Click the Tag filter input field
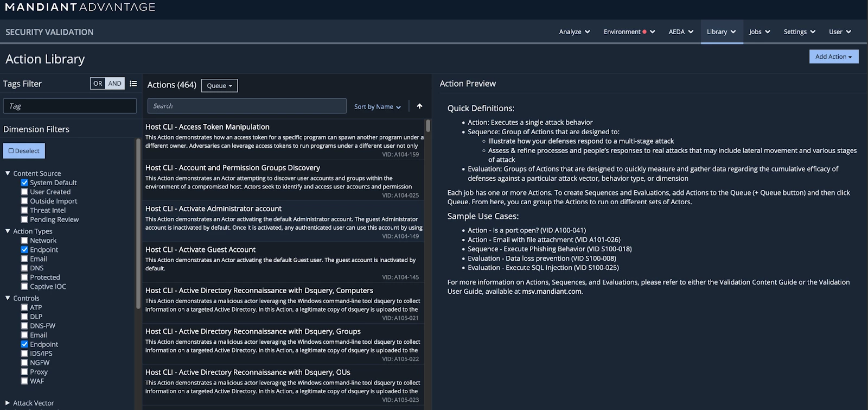 click(x=70, y=106)
